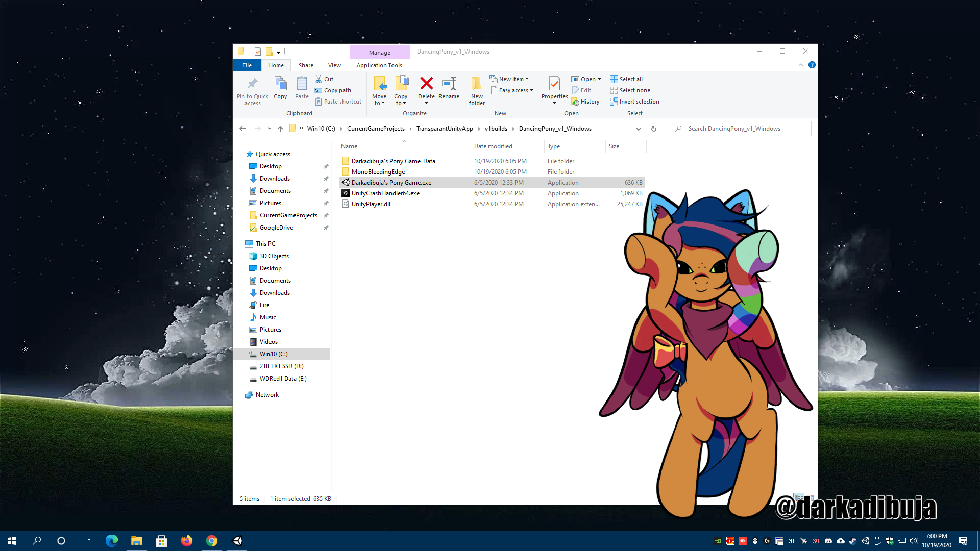Click CurrentGameProjects in address breadcrumb
This screenshot has height=551, width=980.
point(376,129)
